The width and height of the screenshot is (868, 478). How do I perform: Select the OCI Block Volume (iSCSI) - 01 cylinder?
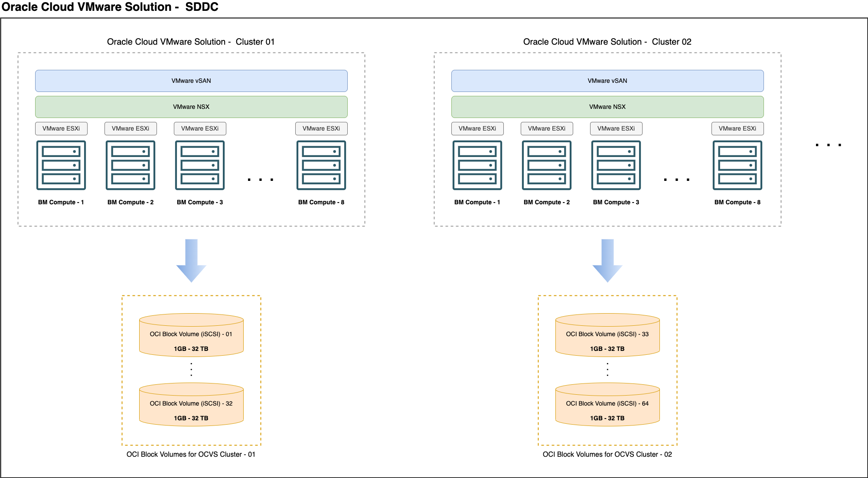pos(191,334)
